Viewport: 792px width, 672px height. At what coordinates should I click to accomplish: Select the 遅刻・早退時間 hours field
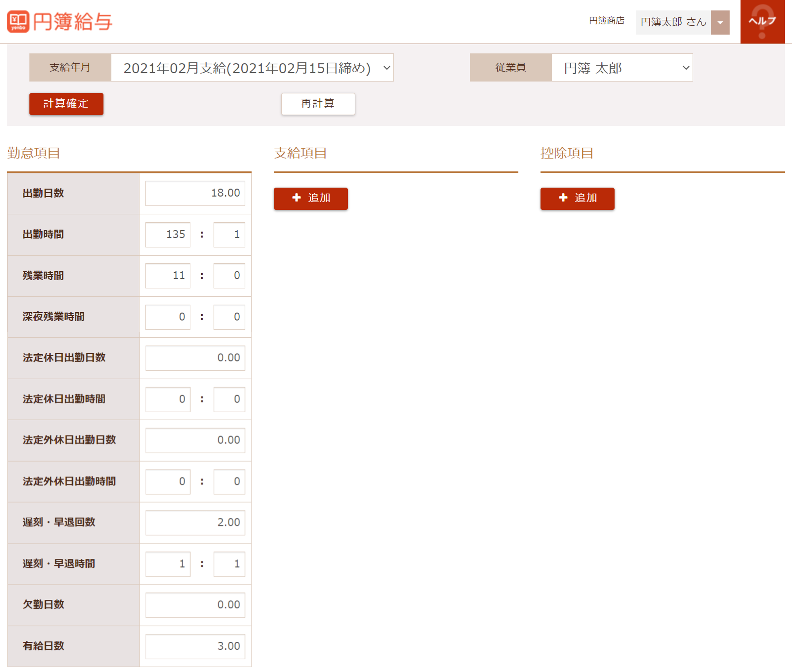[x=168, y=564]
